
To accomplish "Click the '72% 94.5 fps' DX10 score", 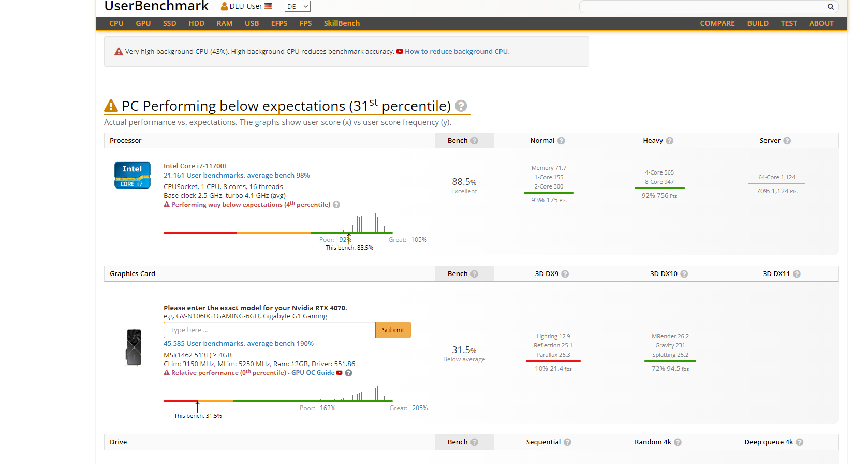I will tap(670, 369).
